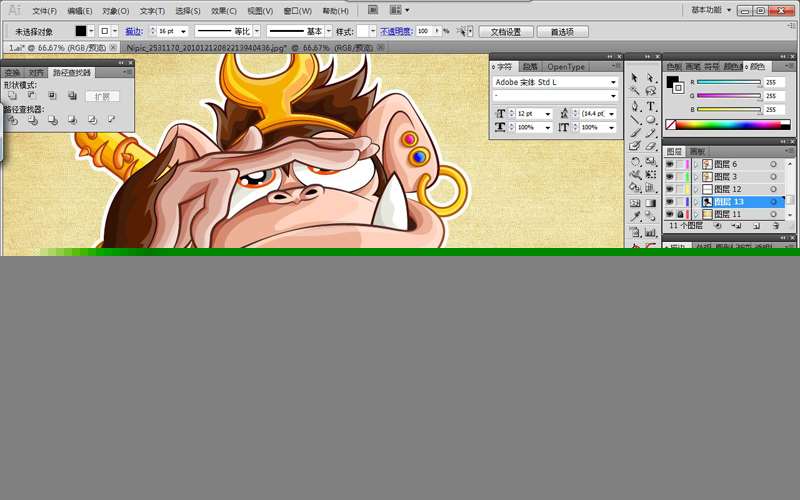
Task: Open the 效果(C) menu
Action: [x=223, y=11]
